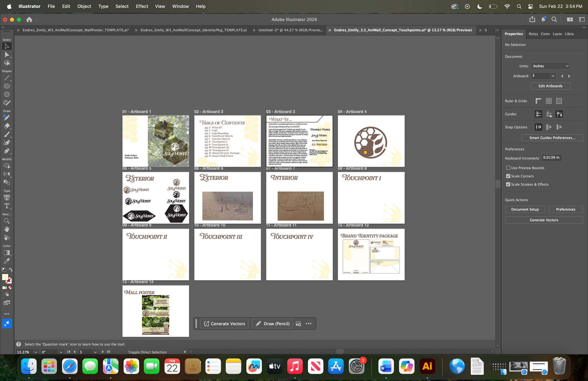
Task: Open the Units dropdown set to Inches
Action: [551, 66]
